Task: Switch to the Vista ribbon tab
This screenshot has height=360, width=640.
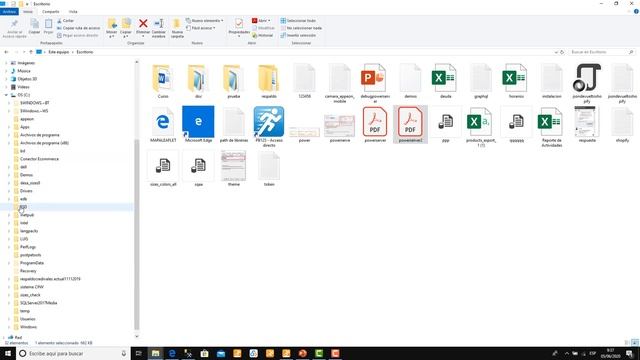Action: (73, 12)
